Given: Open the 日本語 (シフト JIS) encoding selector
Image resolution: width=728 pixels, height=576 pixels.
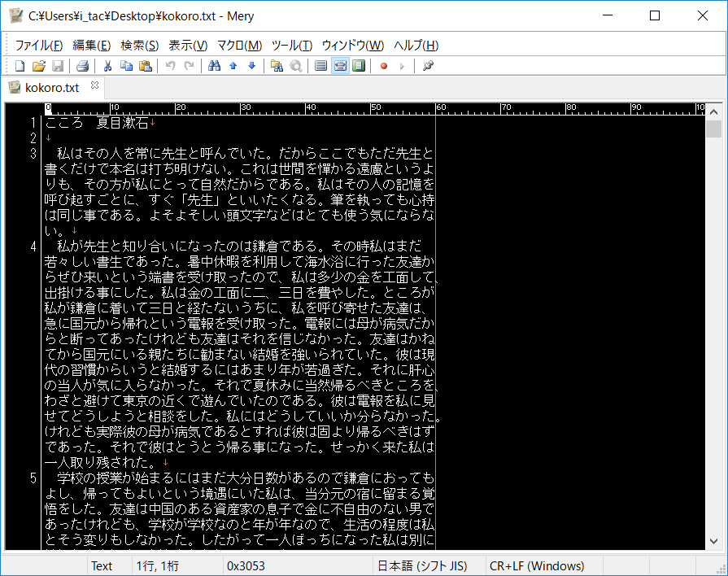Looking at the screenshot, I should (422, 565).
